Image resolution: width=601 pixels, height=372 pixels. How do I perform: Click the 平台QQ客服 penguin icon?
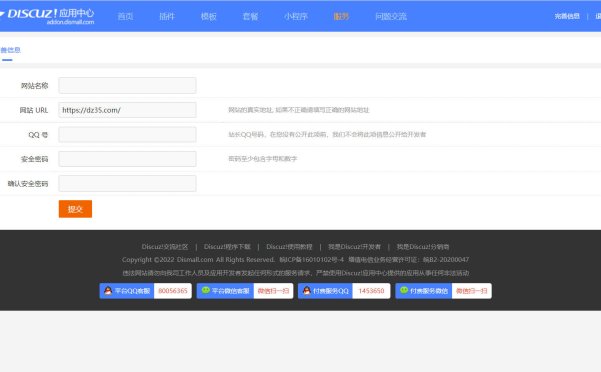pos(108,291)
